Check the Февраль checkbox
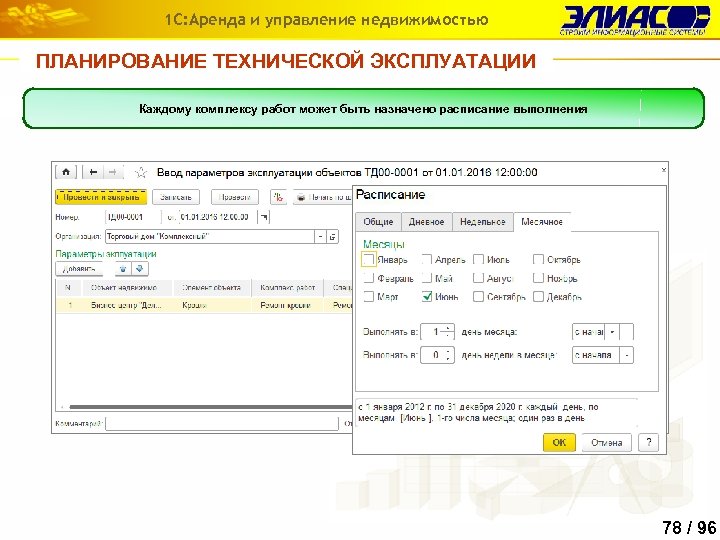The height and width of the screenshot is (540, 720). click(x=368, y=278)
